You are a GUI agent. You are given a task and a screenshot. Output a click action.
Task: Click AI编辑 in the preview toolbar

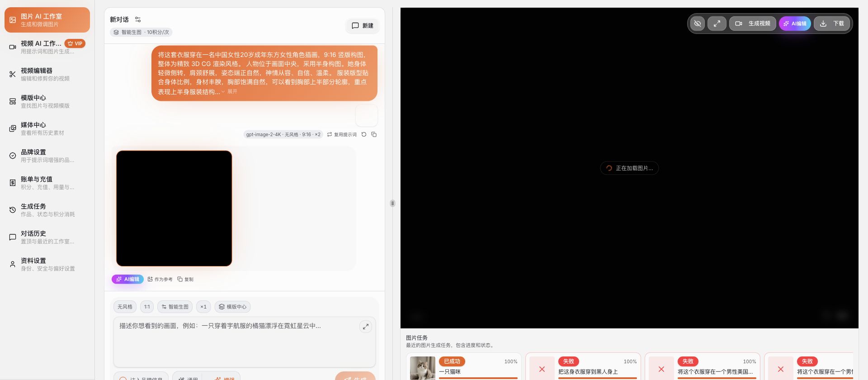(x=795, y=24)
